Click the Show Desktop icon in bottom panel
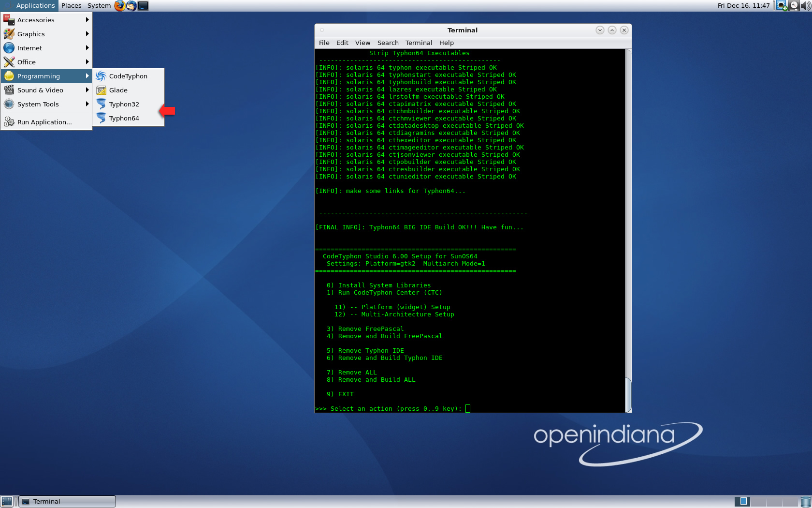This screenshot has width=812, height=508. [x=7, y=501]
